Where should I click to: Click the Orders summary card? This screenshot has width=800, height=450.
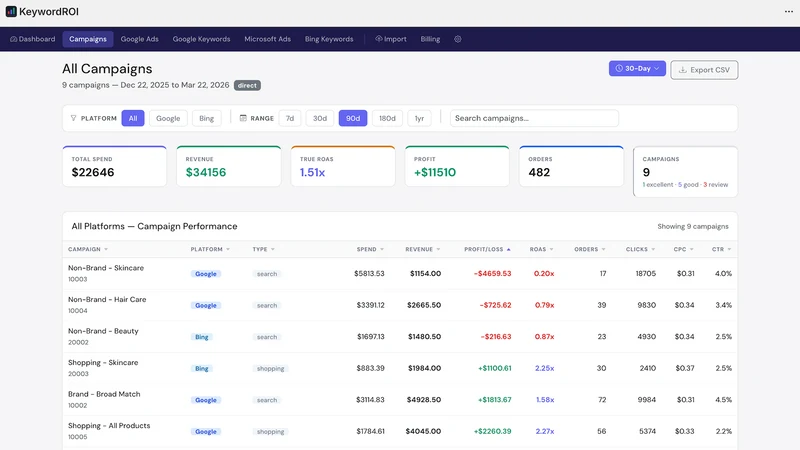pos(571,166)
